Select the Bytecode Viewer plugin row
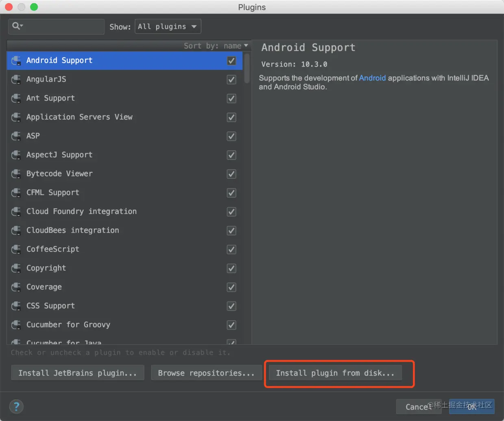The height and width of the screenshot is (421, 504). (x=125, y=174)
